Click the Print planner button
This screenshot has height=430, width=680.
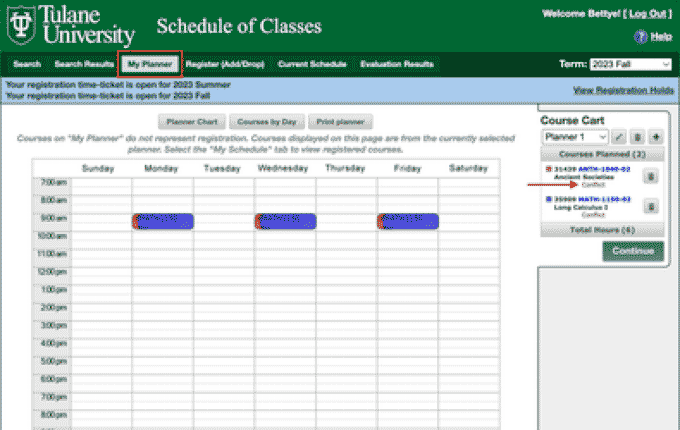(x=340, y=122)
